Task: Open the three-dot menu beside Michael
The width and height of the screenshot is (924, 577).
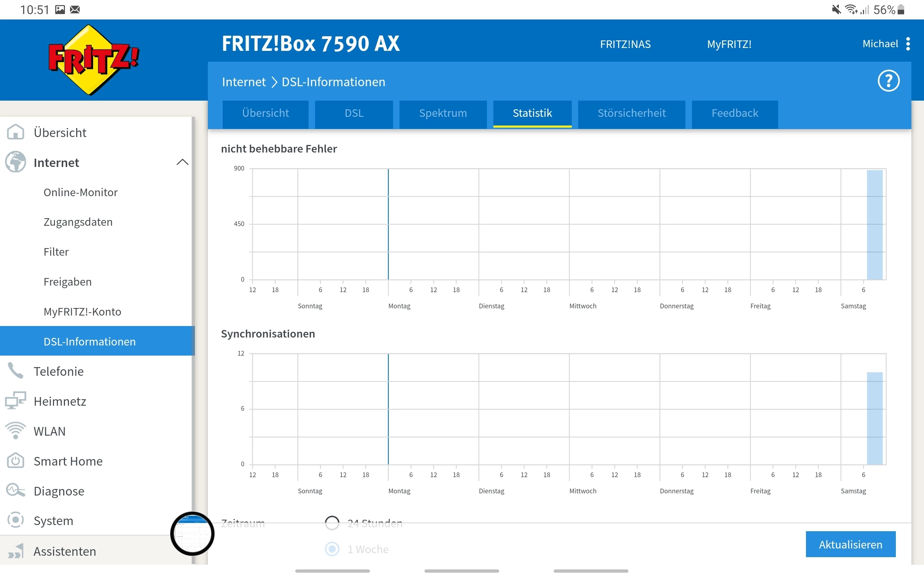Action: click(908, 44)
